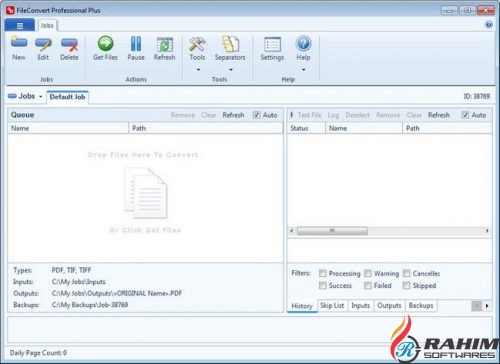This screenshot has height=364, width=500.
Task: Sort Queue by the Path column
Action: (x=206, y=128)
